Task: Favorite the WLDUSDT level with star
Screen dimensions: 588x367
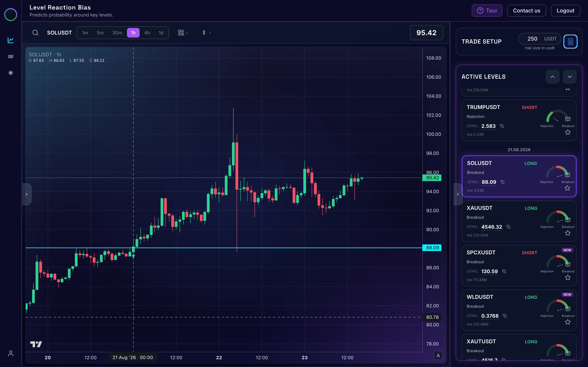Action: (x=568, y=322)
